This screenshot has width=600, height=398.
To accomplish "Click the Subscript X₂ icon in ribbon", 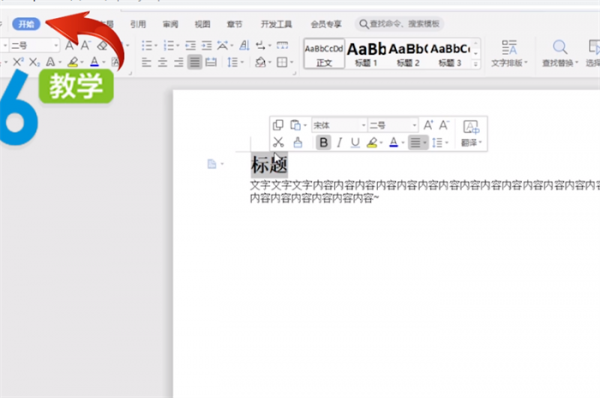I will (x=34, y=62).
